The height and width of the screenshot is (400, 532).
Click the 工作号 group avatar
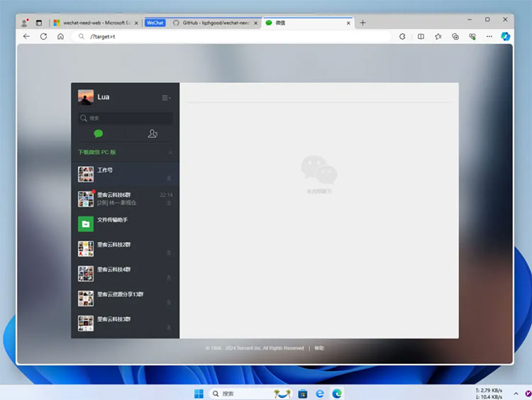[x=86, y=174]
